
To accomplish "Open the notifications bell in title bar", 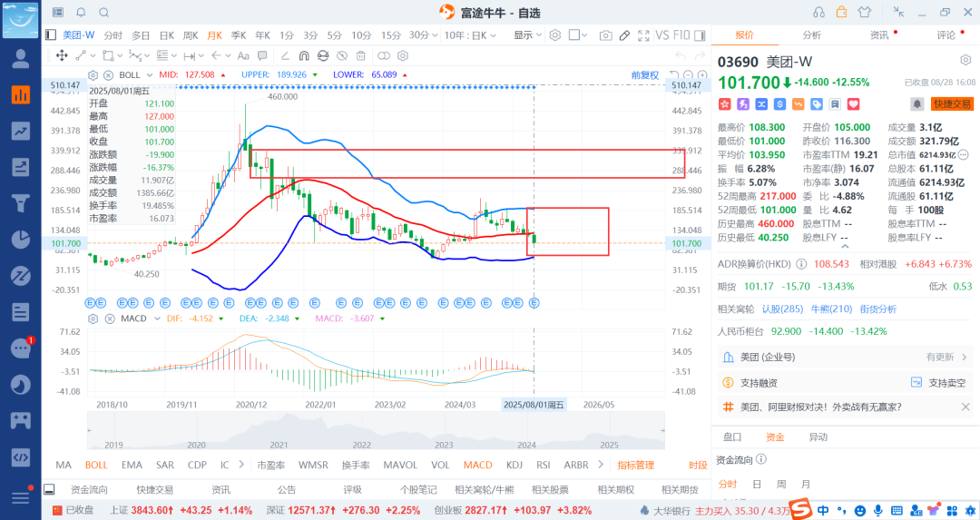I will click(82, 13).
